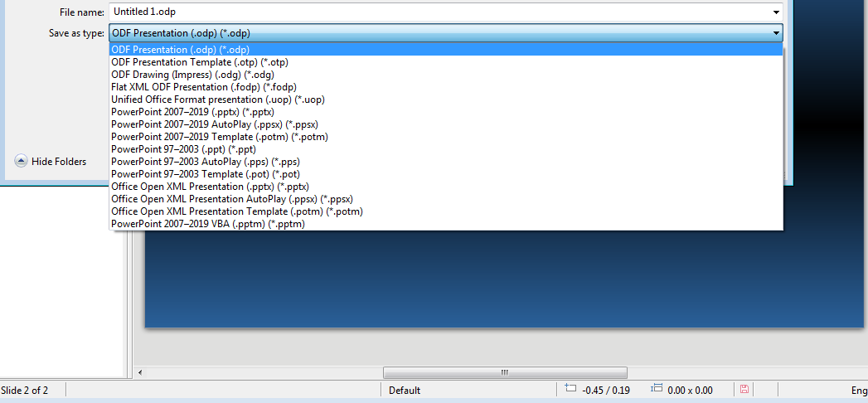Click the scrollbar left arrow below slide
This screenshot has height=403, width=868.
click(139, 372)
